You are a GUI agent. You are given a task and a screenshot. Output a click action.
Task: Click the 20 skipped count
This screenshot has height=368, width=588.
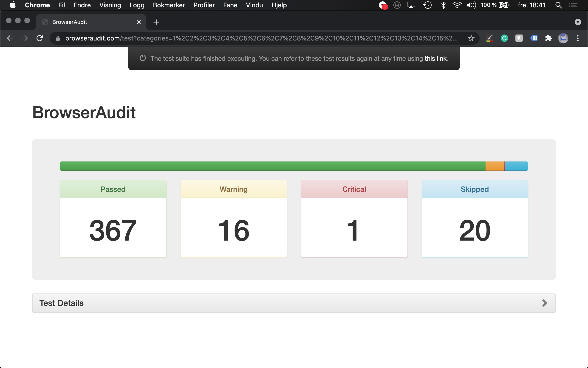475,230
